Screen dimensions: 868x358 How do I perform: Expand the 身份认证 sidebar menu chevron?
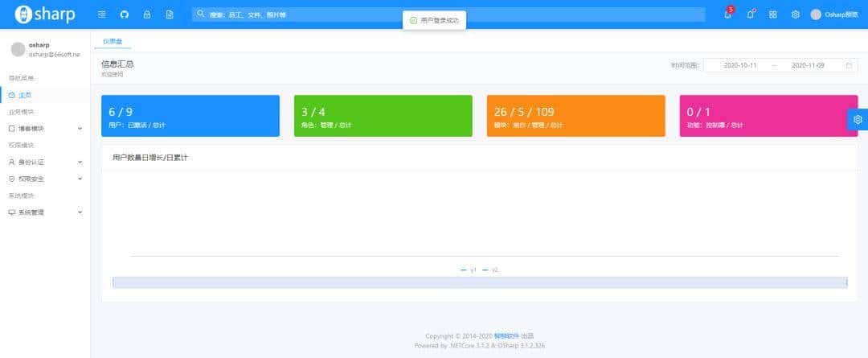pos(80,163)
